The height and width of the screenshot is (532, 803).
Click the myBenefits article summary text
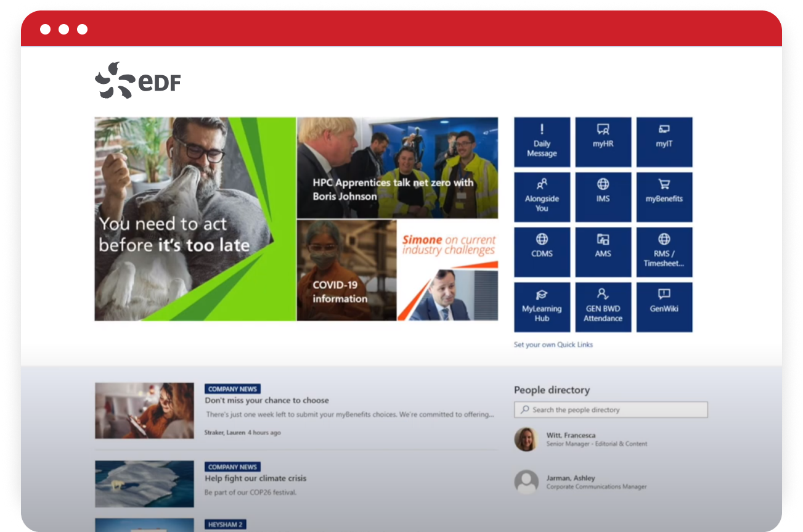pyautogui.click(x=350, y=414)
